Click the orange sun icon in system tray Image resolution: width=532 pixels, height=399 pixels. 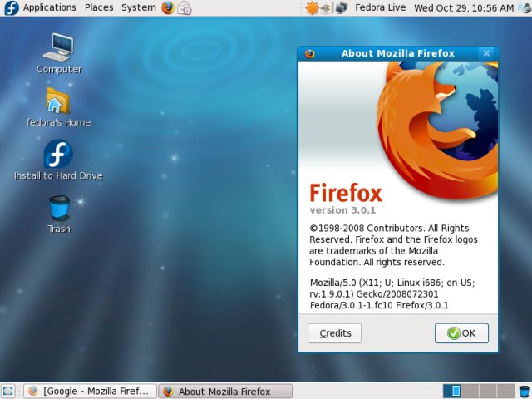[x=312, y=7]
